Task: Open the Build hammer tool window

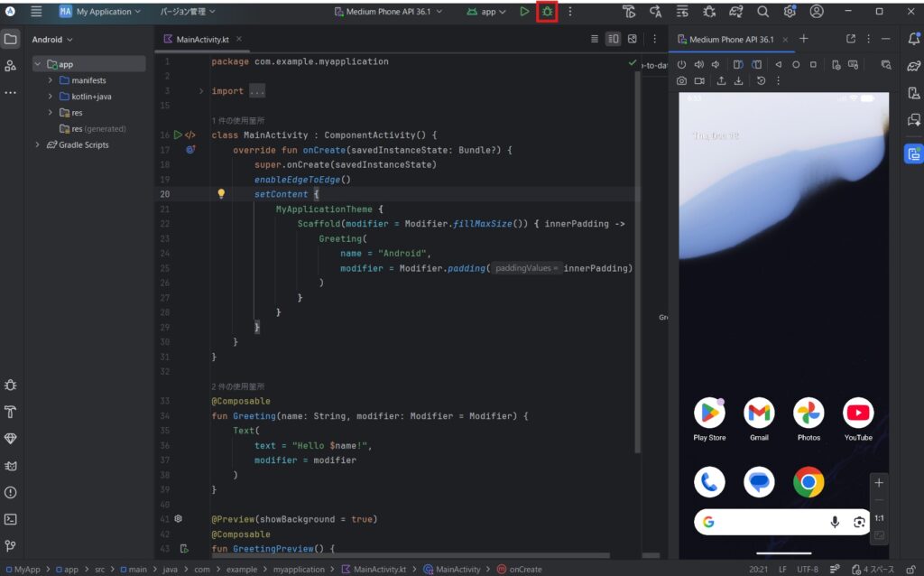Action: pyautogui.click(x=11, y=412)
